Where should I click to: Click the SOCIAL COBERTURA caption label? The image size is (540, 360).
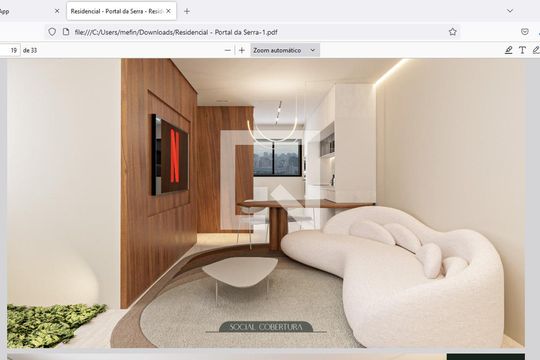266,327
